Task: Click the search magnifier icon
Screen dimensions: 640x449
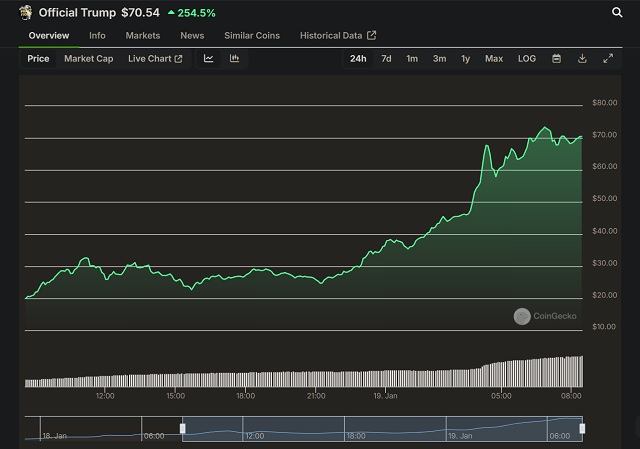Action: point(617,13)
